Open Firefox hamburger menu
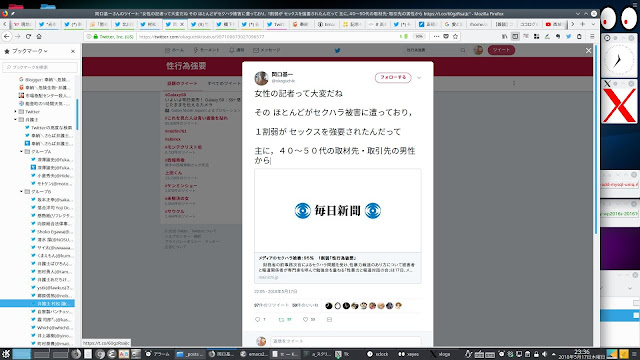 (x=592, y=36)
